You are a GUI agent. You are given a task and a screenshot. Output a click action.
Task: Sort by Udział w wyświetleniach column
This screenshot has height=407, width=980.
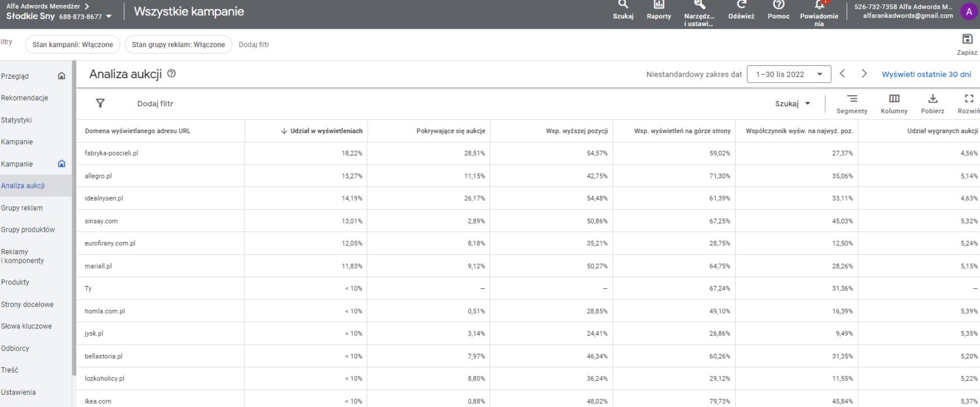point(322,131)
